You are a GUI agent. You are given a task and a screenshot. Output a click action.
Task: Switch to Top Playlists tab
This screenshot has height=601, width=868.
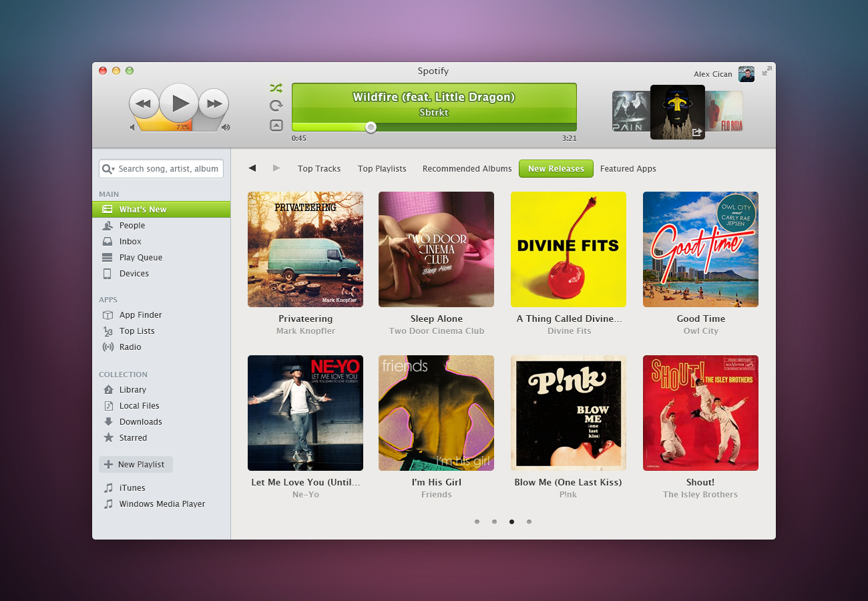click(x=382, y=169)
